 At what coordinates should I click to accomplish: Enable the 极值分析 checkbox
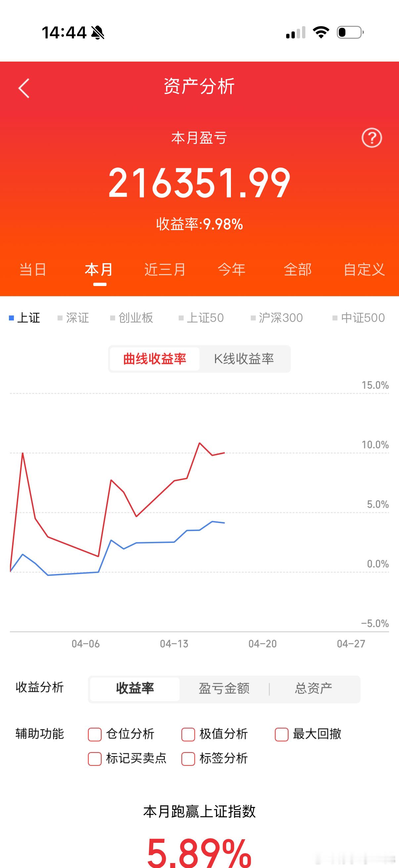click(x=188, y=734)
